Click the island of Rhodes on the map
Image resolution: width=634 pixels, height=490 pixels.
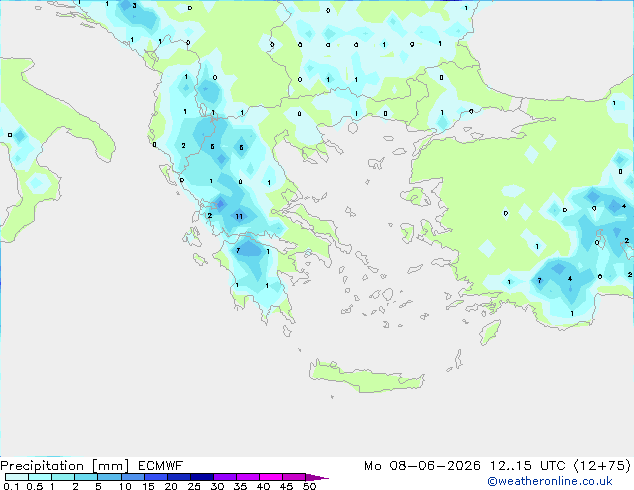(490, 332)
